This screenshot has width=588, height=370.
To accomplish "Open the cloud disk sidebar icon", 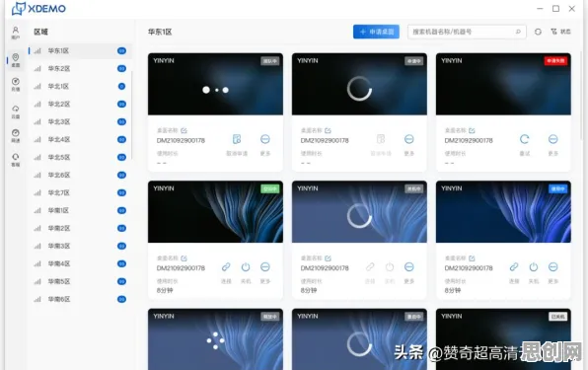I will coord(16,111).
